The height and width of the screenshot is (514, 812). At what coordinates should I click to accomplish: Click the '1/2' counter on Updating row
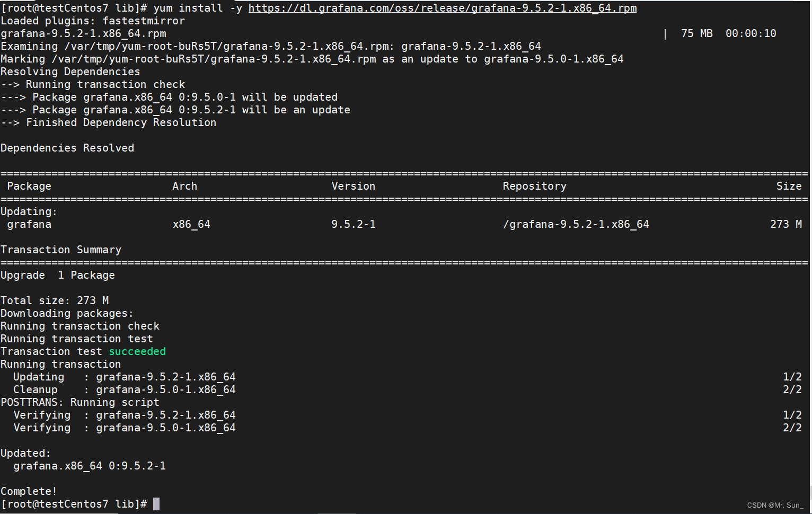[792, 377]
